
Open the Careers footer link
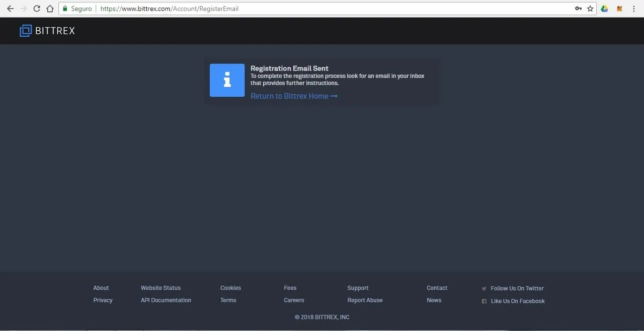coord(294,300)
